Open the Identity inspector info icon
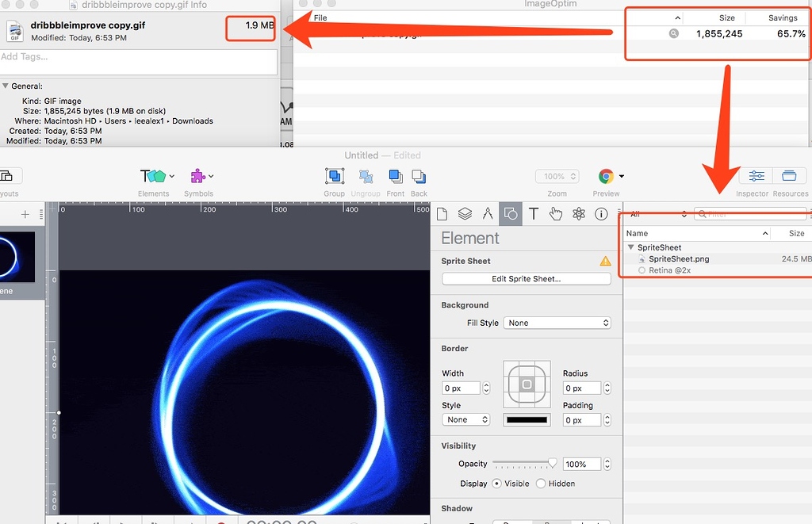Viewport: 812px width, 524px height. (602, 213)
